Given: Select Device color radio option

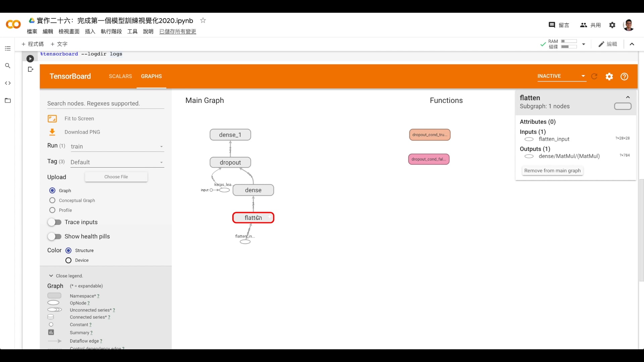Looking at the screenshot, I should pos(68,260).
